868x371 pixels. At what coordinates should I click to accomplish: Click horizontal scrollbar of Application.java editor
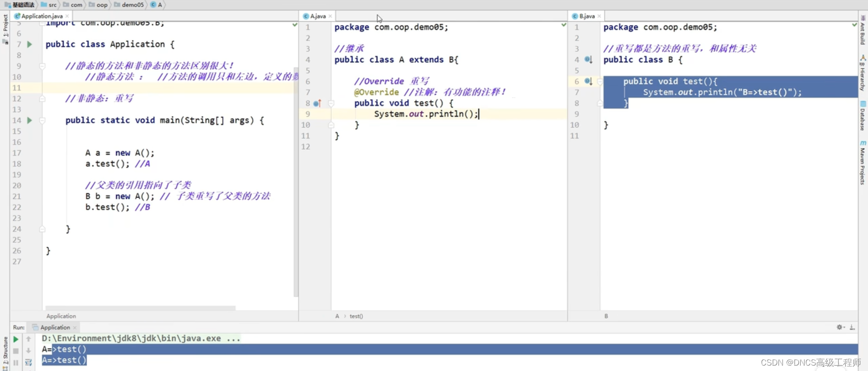point(140,308)
